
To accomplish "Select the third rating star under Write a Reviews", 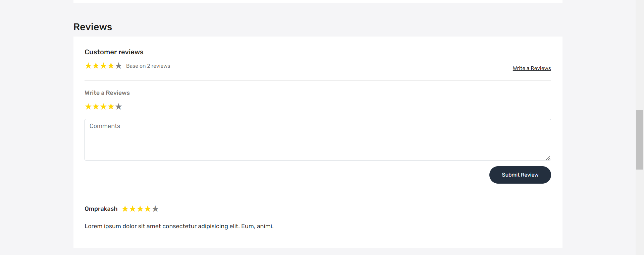I will pyautogui.click(x=103, y=107).
